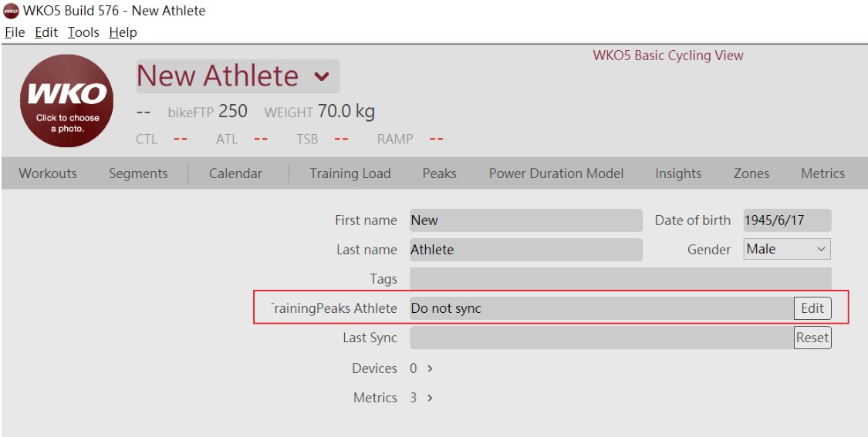Switch to the Segments tab
The height and width of the screenshot is (437, 868).
(138, 173)
